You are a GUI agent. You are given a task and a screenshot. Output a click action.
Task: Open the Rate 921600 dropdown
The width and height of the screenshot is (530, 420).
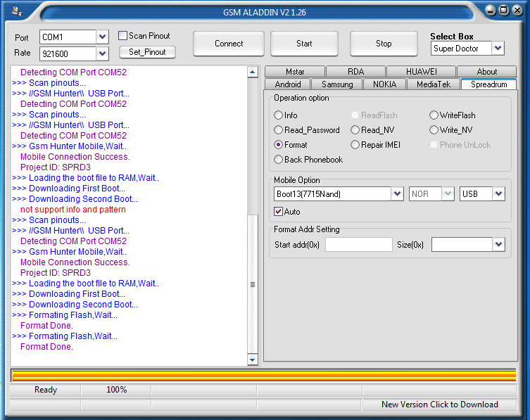pyautogui.click(x=102, y=53)
